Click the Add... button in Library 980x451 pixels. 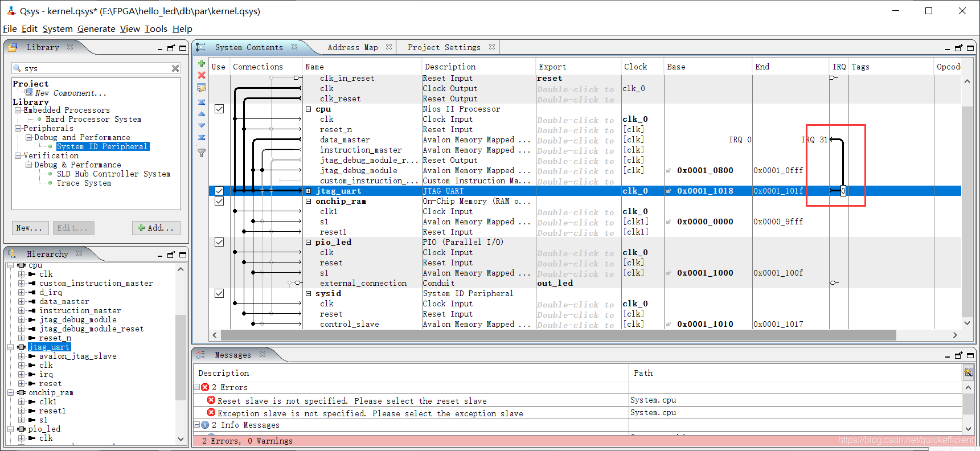(156, 228)
